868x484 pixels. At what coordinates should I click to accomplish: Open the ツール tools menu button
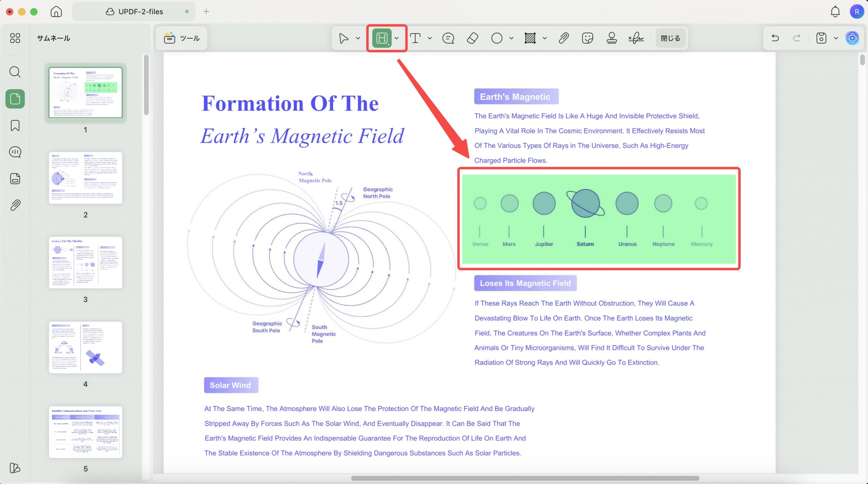[x=181, y=38]
